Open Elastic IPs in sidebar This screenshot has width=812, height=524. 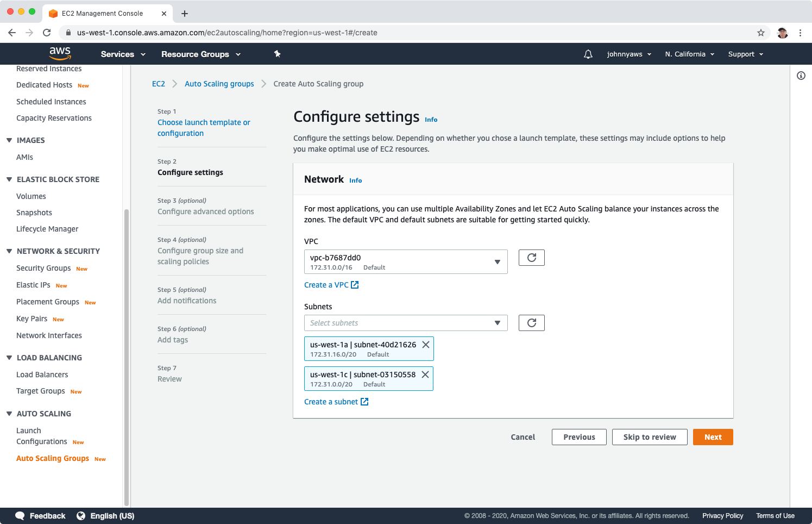tap(33, 285)
